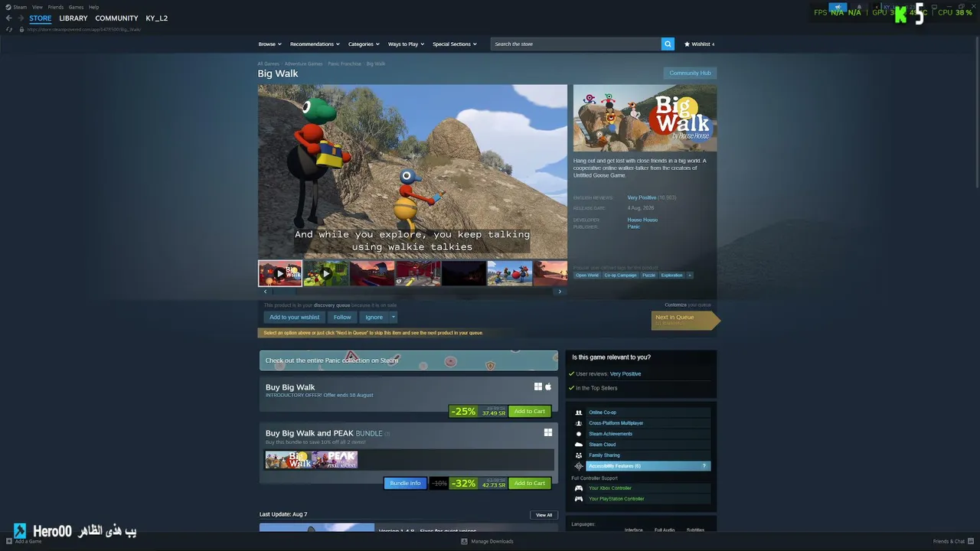This screenshot has height=551, width=980.
Task: Click the Steam Achievements icon
Action: [579, 434]
